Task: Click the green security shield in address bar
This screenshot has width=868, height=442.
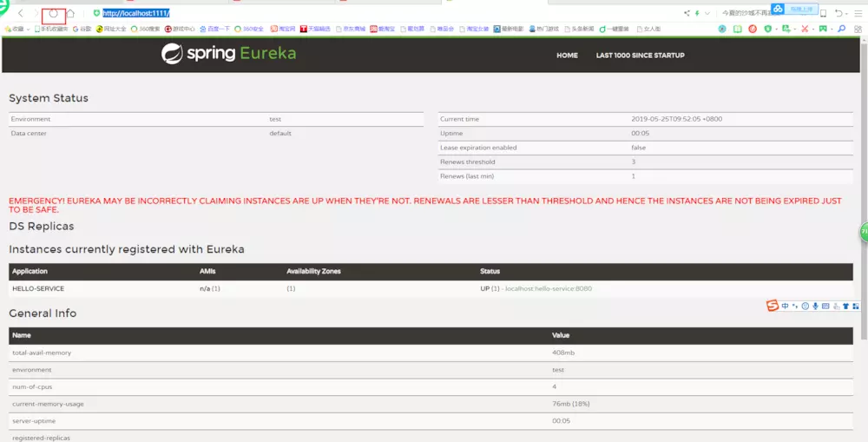Action: (x=96, y=13)
